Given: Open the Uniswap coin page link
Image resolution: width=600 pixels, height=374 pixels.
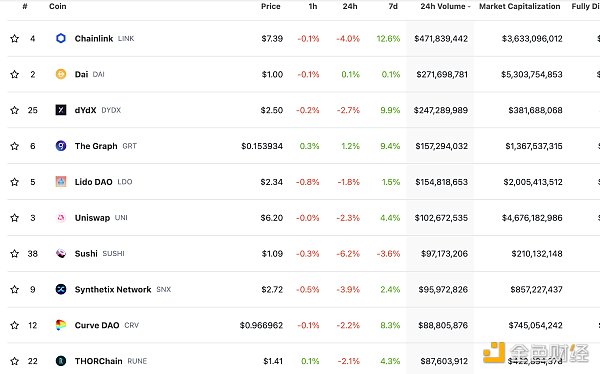Looking at the screenshot, I should coord(92,217).
